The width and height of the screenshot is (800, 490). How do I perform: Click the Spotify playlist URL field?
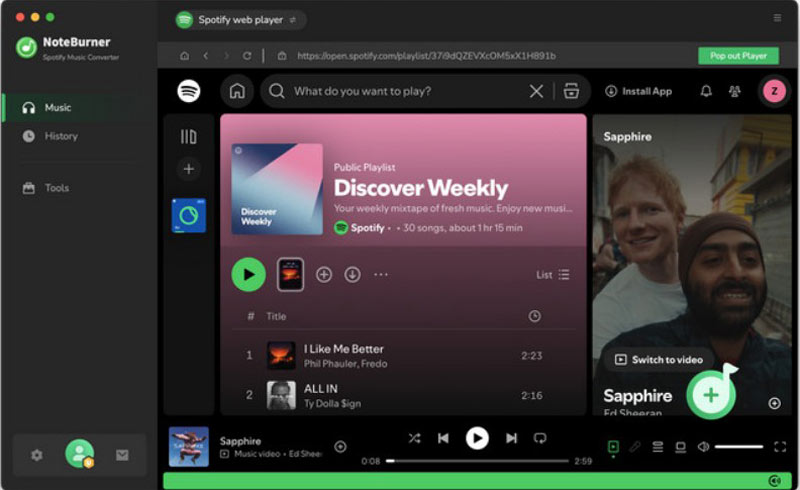tap(426, 56)
